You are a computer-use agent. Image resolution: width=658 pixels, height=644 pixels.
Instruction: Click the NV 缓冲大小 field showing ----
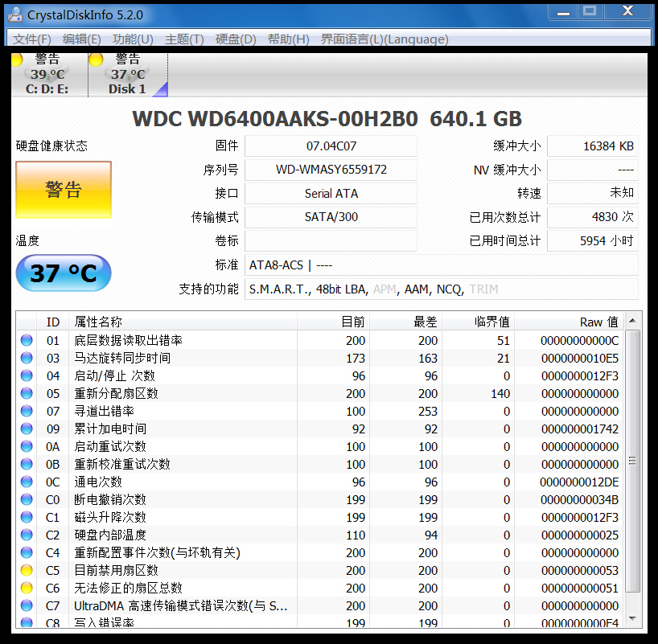click(593, 170)
